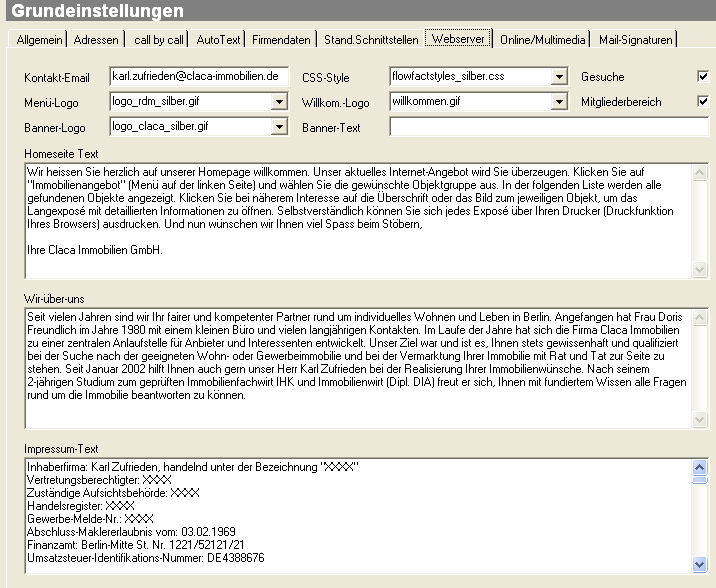Screen dimensions: 716x588
Task: Switch to the Allgemein tab
Action: click(x=39, y=40)
